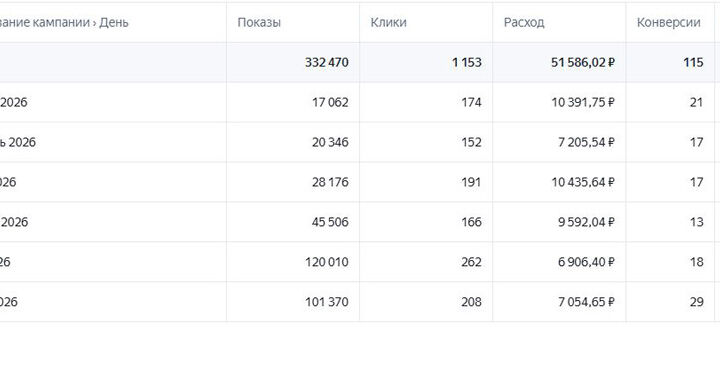The height and width of the screenshot is (370, 720).
Task: Sort by the Расход column header
Action: pos(524,22)
